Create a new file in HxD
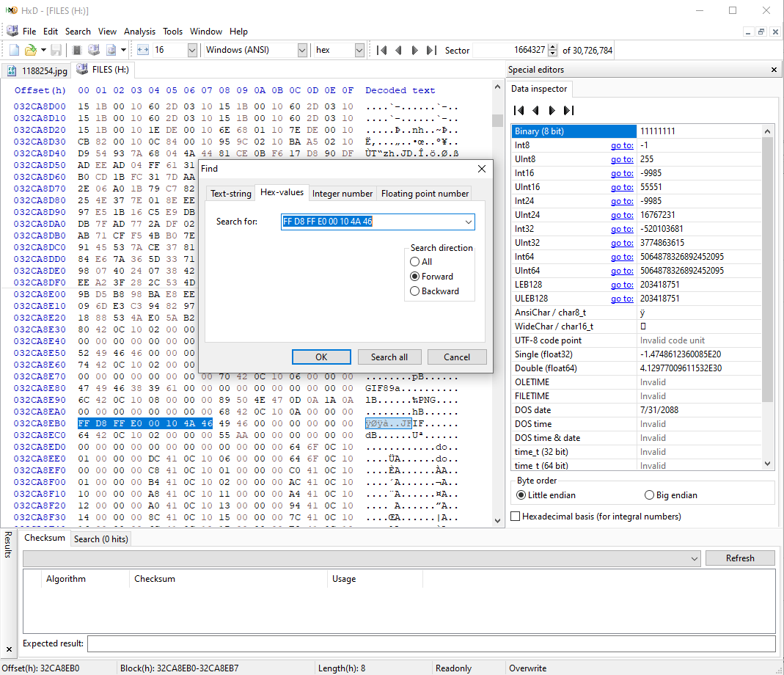Image resolution: width=784 pixels, height=675 pixels. pos(12,50)
